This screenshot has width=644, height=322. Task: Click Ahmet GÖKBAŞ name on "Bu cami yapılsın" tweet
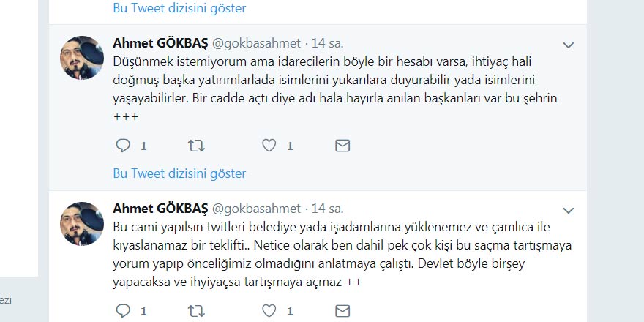click(161, 209)
